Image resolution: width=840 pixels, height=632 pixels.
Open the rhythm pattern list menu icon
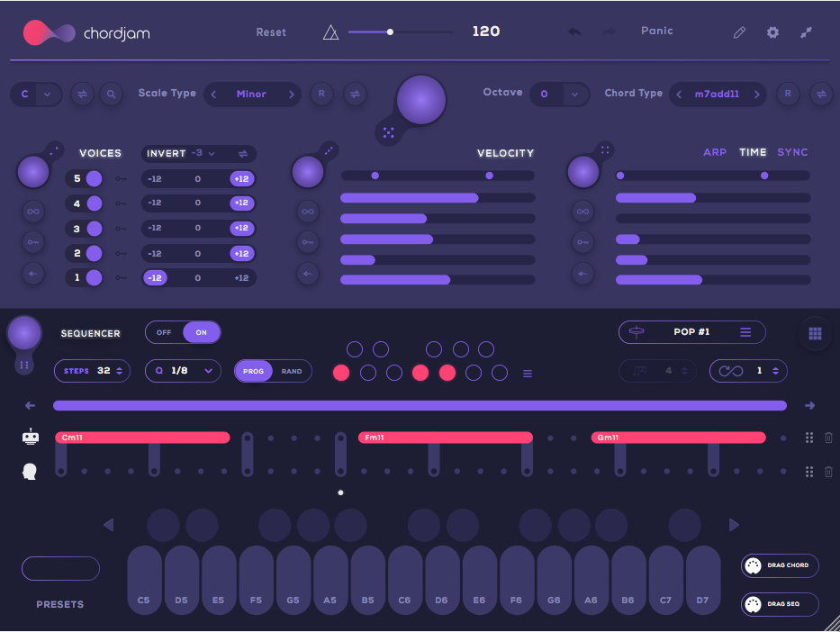click(x=528, y=374)
